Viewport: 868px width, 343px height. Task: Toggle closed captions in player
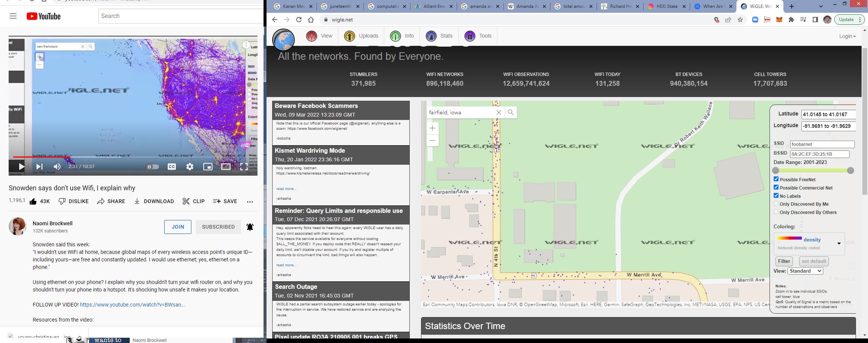point(172,167)
